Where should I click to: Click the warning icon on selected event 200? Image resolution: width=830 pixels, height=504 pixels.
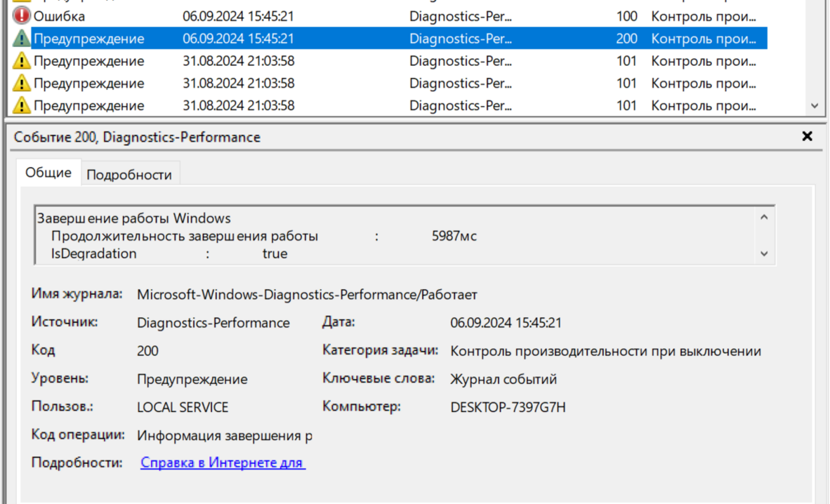(x=22, y=39)
